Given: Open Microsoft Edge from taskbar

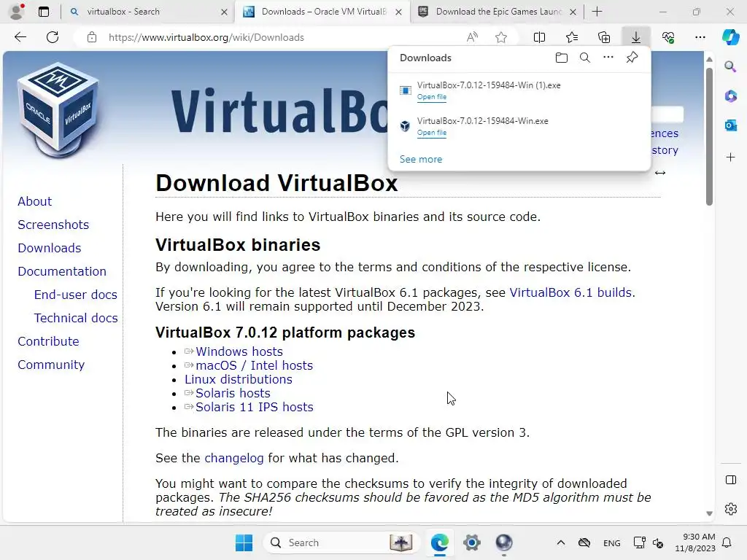Looking at the screenshot, I should [439, 542].
